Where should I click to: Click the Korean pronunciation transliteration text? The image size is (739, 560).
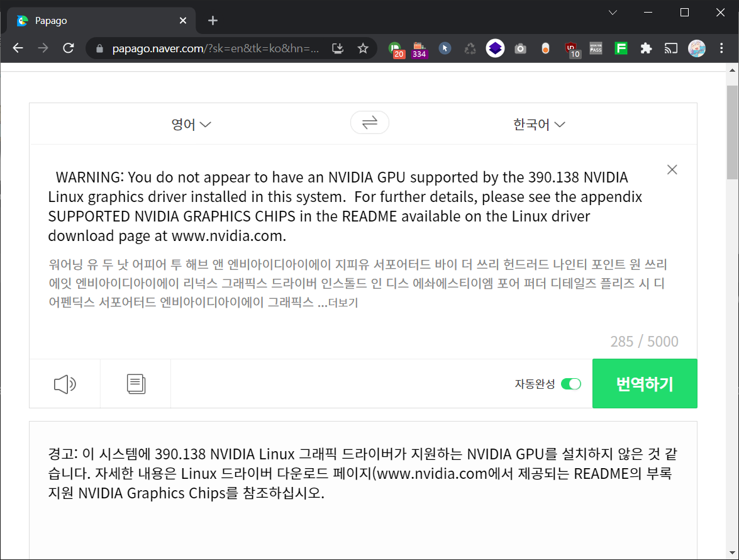tap(358, 283)
